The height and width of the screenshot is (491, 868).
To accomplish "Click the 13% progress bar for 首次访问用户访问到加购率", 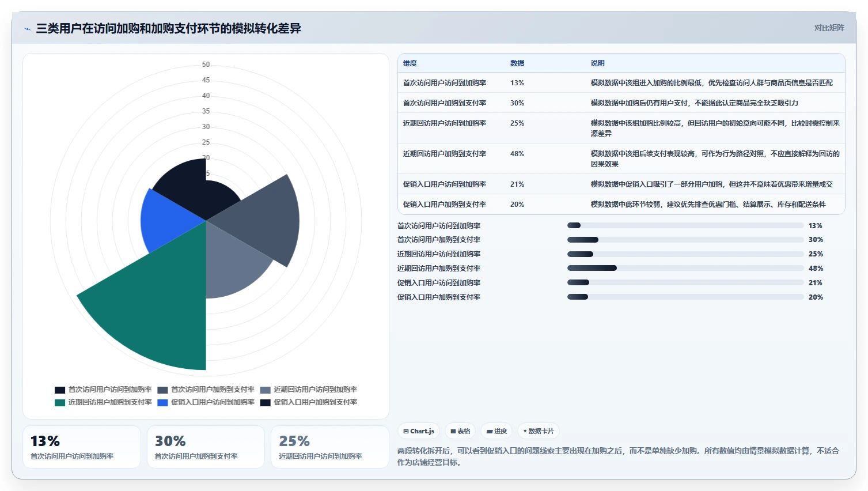I will click(685, 225).
